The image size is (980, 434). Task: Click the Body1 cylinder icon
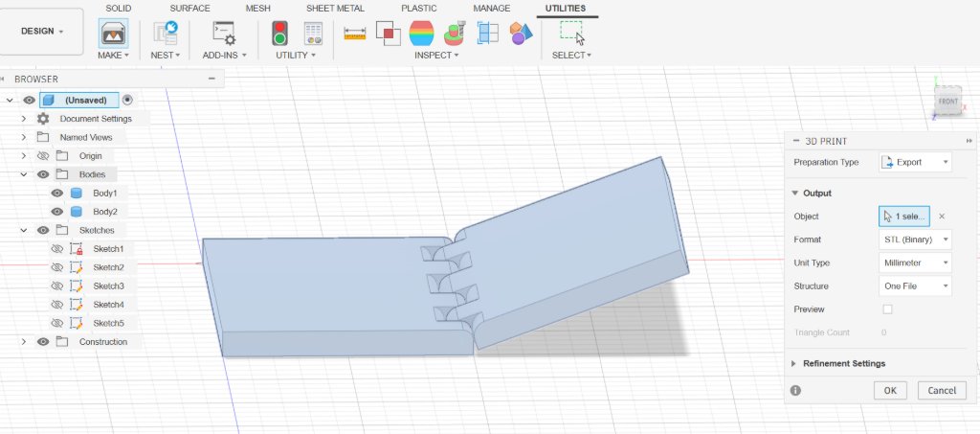tap(77, 194)
